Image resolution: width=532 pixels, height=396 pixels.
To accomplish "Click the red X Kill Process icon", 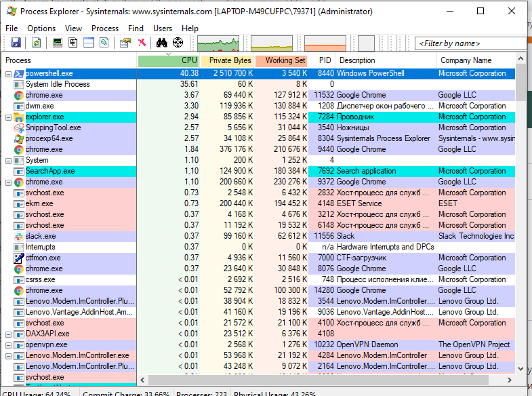I will [142, 43].
